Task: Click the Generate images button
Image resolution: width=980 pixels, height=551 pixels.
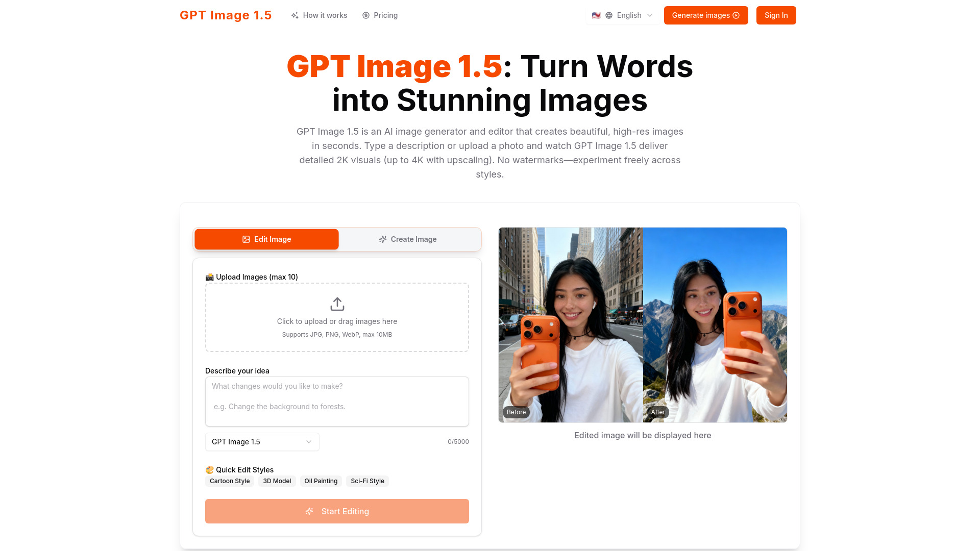Action: (x=706, y=15)
